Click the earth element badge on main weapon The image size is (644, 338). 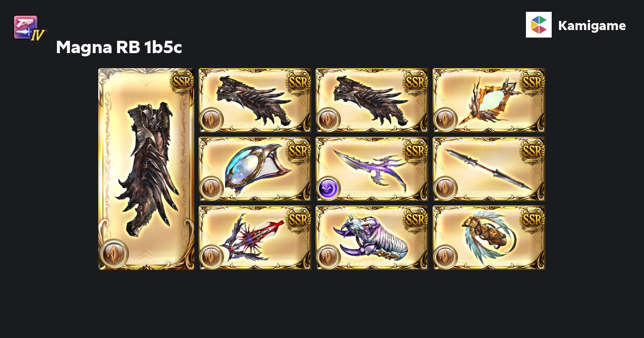114,254
